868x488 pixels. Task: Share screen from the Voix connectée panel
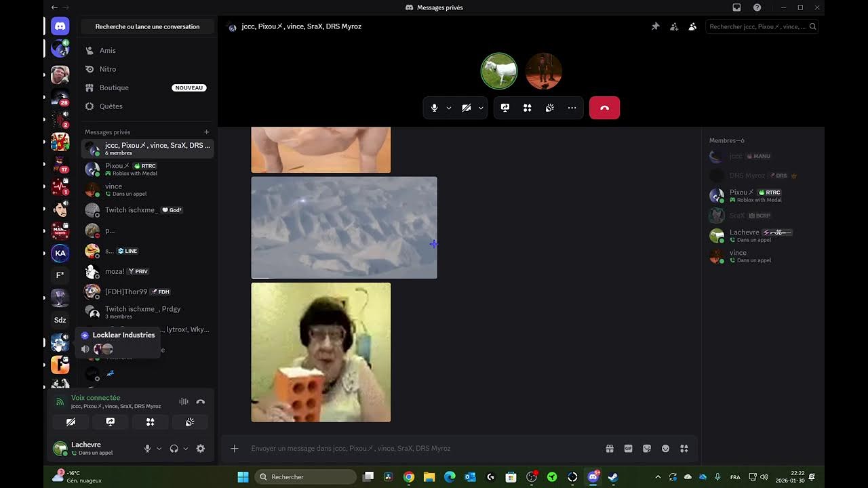tap(111, 422)
